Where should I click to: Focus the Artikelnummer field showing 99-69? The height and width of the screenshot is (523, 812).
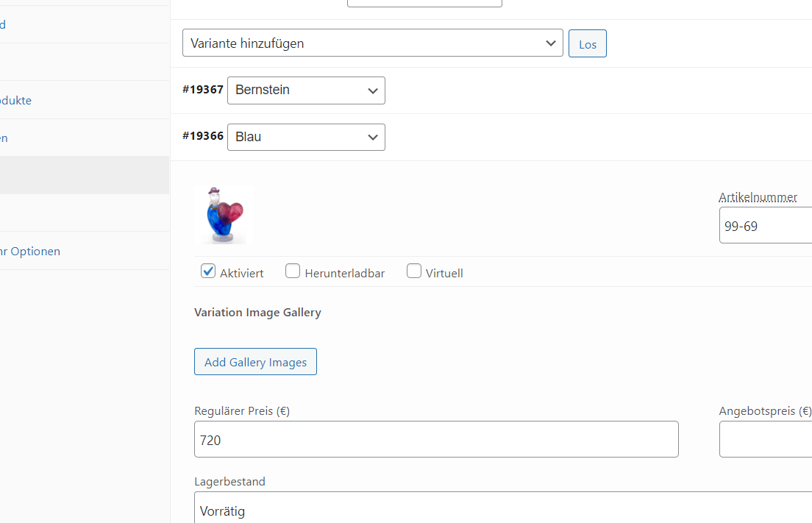click(766, 225)
